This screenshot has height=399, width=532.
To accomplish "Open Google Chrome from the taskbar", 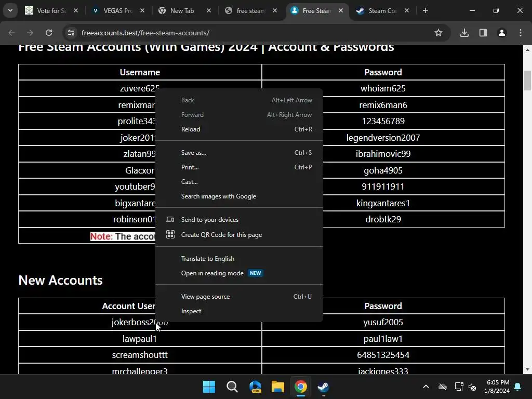I will pyautogui.click(x=301, y=387).
